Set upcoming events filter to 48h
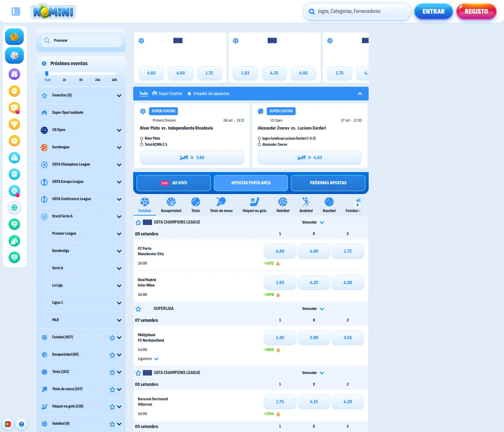The width and height of the screenshot is (504, 432). tap(114, 80)
